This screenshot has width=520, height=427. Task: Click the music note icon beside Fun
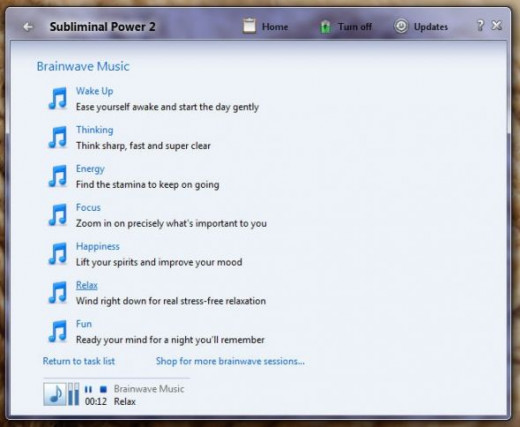click(58, 331)
